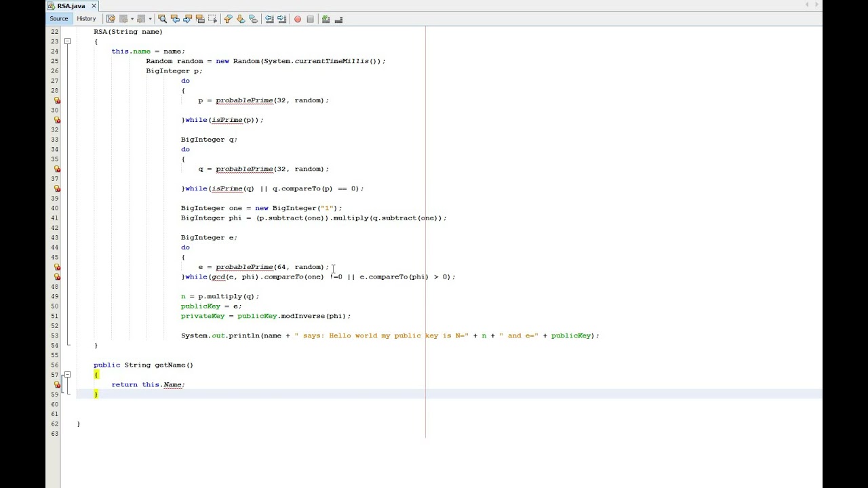Image resolution: width=868 pixels, height=488 pixels.
Task: Click 'BigInteger q;' declaration
Action: click(x=209, y=140)
